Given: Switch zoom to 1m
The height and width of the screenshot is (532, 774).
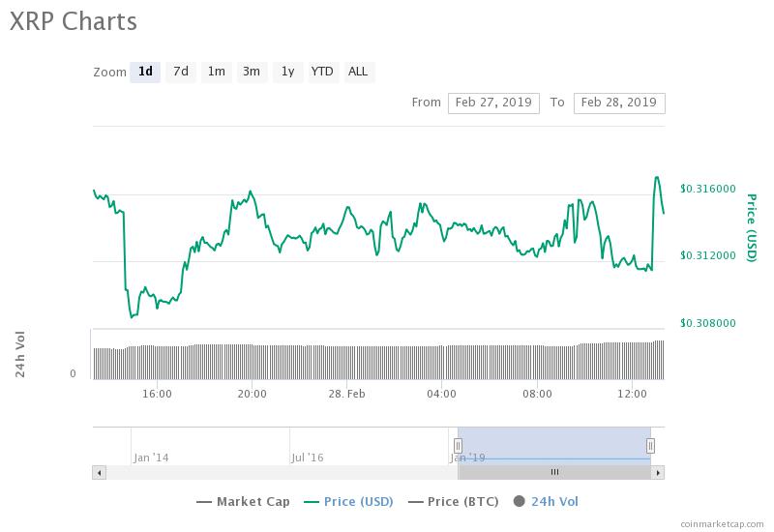Looking at the screenshot, I should pyautogui.click(x=216, y=72).
